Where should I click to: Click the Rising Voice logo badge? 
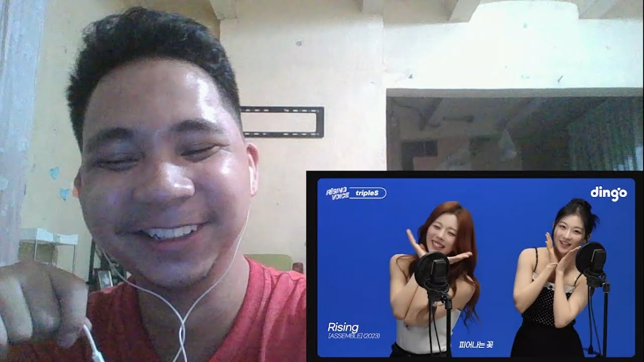click(337, 193)
